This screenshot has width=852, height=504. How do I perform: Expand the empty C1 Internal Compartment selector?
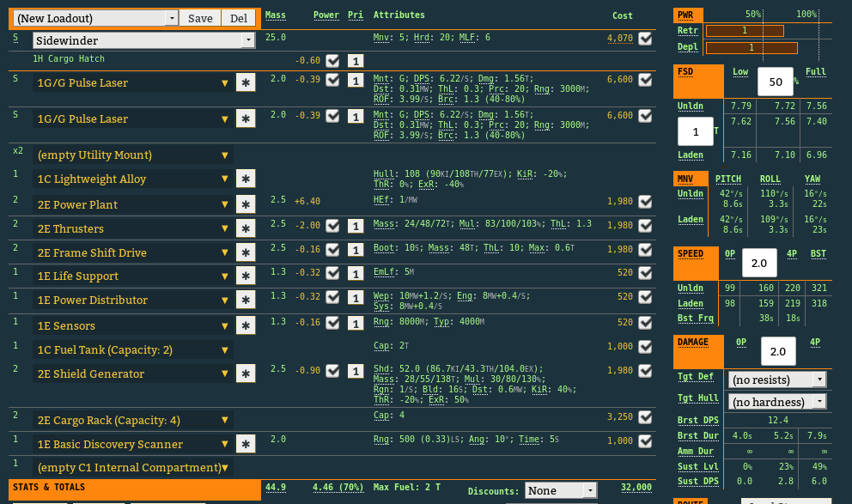click(x=133, y=468)
